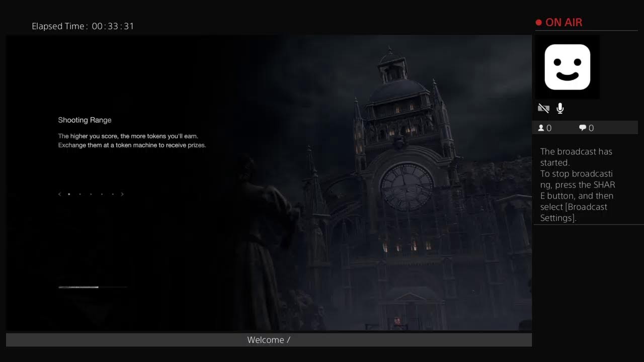644x362 pixels.
Task: Mute the microphone icon
Action: [560, 108]
